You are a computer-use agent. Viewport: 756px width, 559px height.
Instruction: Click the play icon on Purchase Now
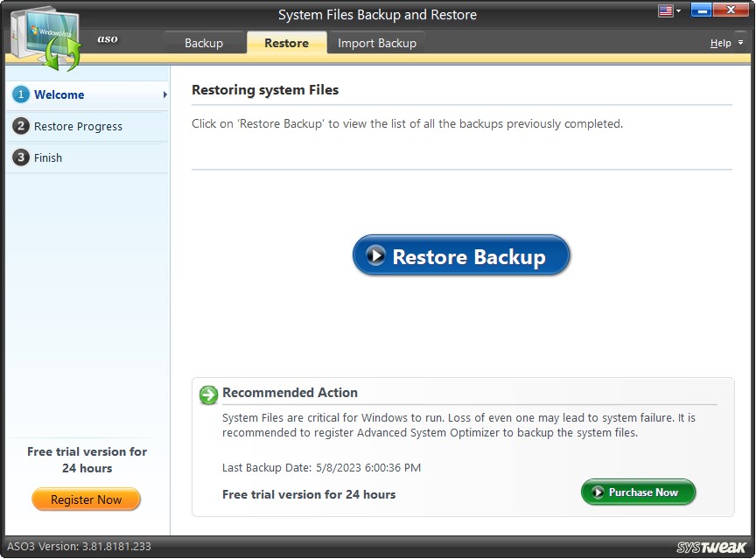(598, 493)
